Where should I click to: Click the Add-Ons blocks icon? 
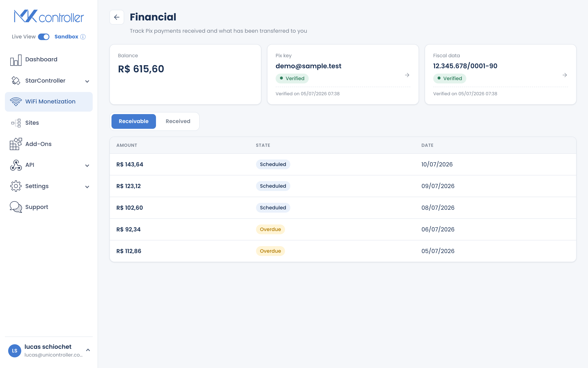click(x=16, y=144)
